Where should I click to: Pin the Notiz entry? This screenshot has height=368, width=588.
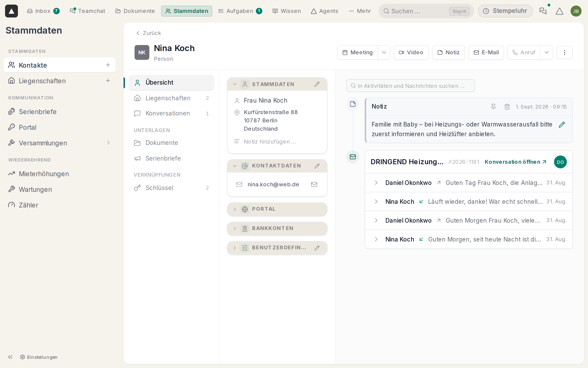[493, 106]
